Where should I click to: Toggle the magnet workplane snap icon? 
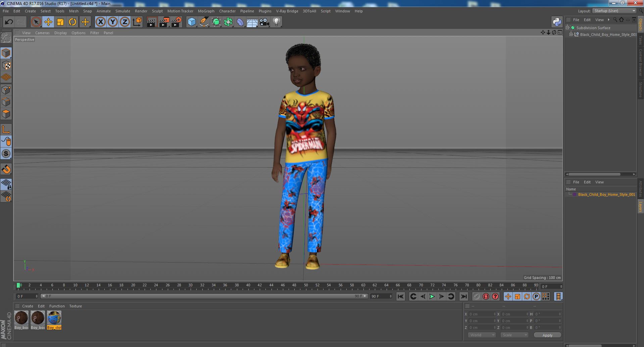pyautogui.click(x=6, y=169)
